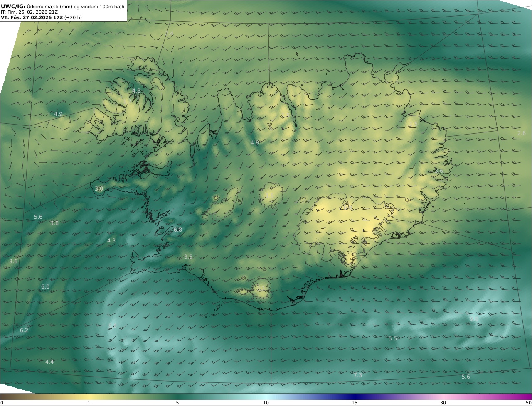Click the 6.8 value near the Reykjavík area
532x406 pixels.
click(x=178, y=230)
